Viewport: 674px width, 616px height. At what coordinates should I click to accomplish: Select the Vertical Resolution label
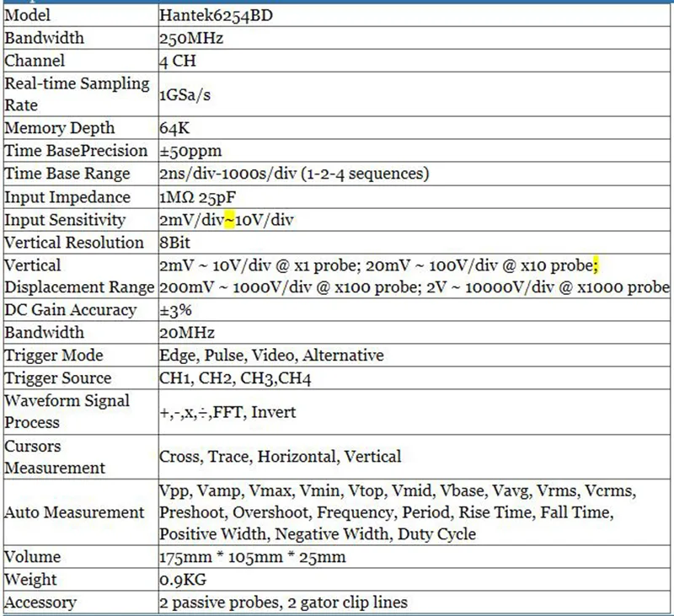coord(74,243)
